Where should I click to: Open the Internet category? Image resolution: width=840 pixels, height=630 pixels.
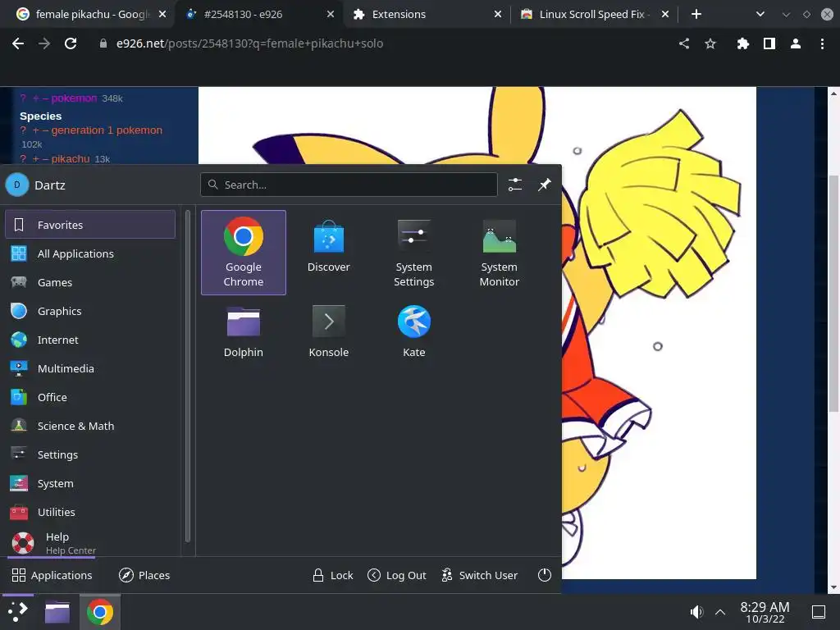tap(90, 340)
